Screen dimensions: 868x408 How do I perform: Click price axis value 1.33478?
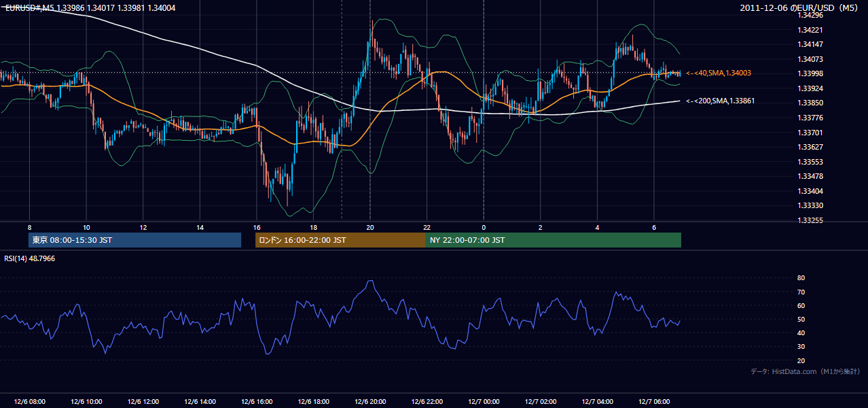[x=811, y=176]
